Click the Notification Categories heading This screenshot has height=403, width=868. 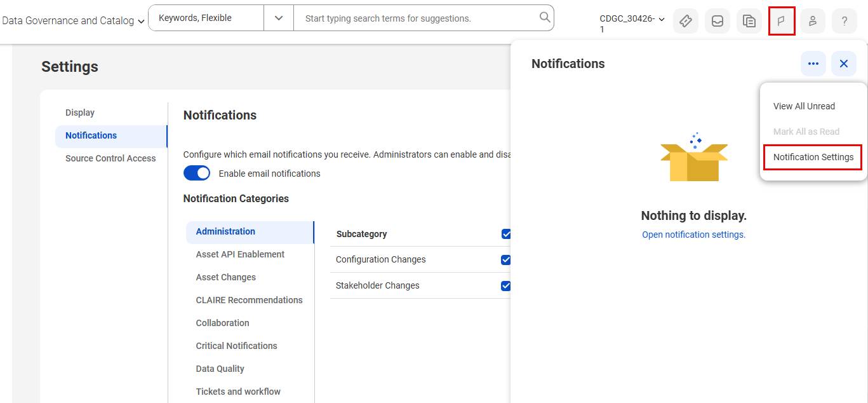click(x=236, y=198)
